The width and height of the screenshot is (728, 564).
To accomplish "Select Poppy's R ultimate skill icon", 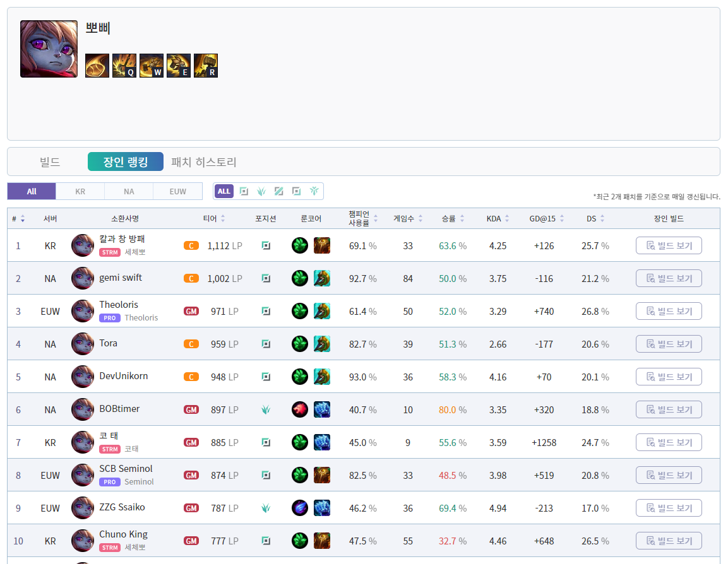I will coord(206,66).
